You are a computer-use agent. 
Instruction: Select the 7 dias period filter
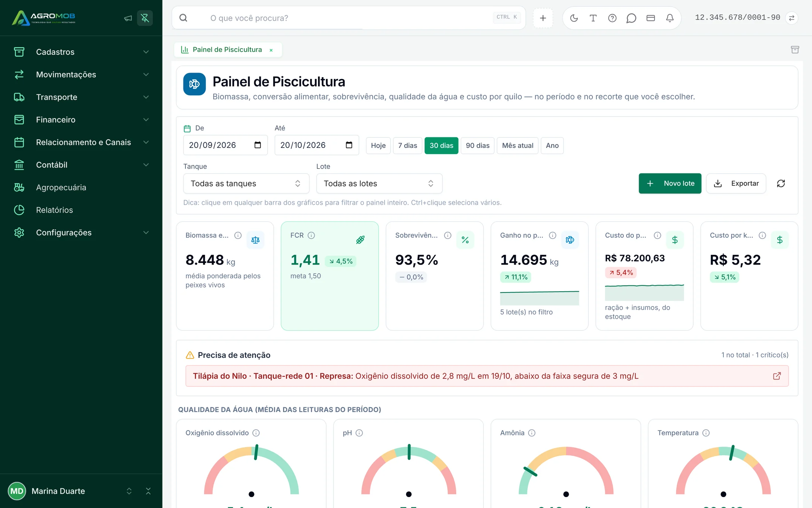(408, 146)
